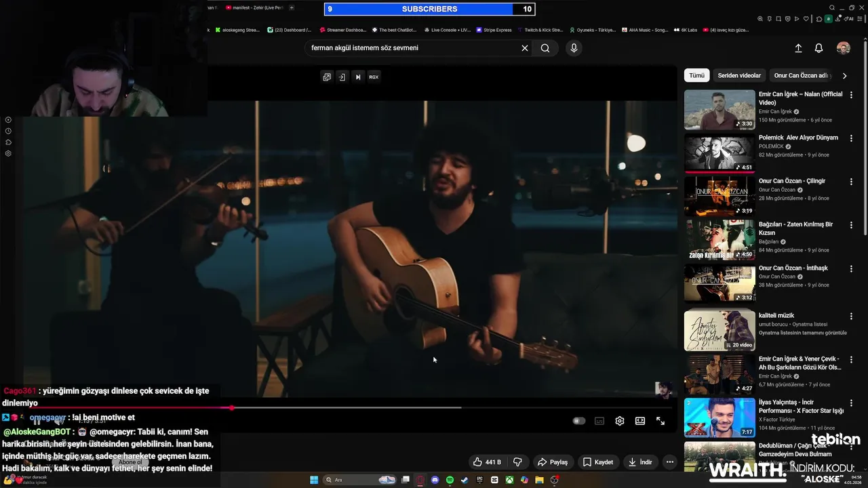Open options menu for Nalan video
The image size is (868, 488).
pyautogui.click(x=851, y=95)
